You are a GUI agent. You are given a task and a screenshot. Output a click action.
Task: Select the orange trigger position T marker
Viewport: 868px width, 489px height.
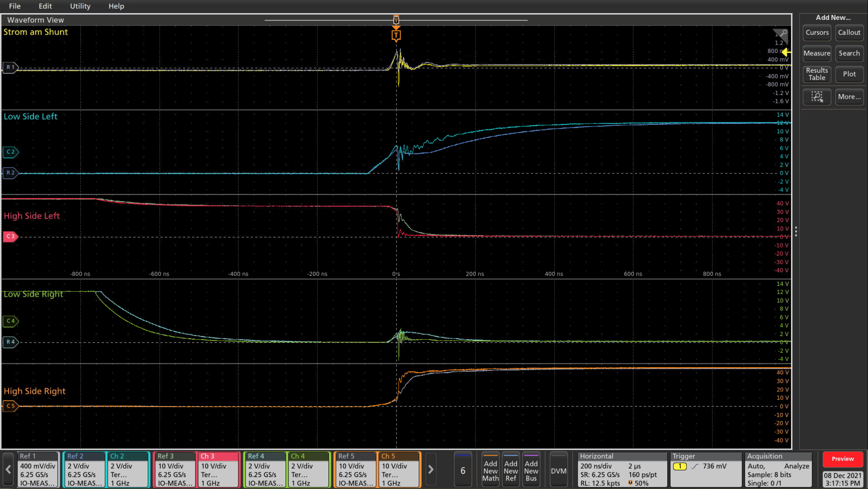pos(396,35)
